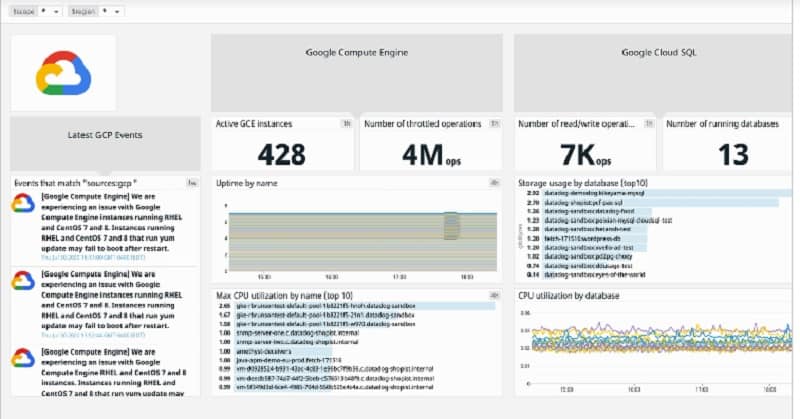Screen dimensions: 800x419
Task: Click the Number of throttled operations title
Action: 422,124
